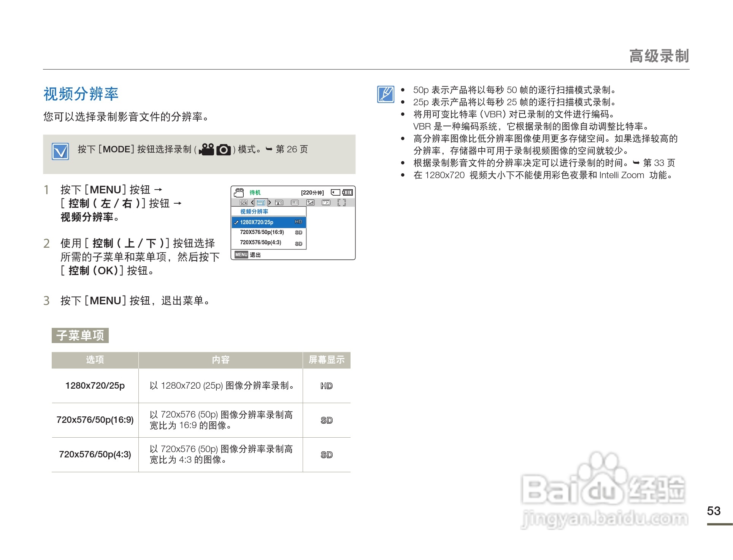
Task: Click left chevron arrow in menu bar
Action: 252,203
